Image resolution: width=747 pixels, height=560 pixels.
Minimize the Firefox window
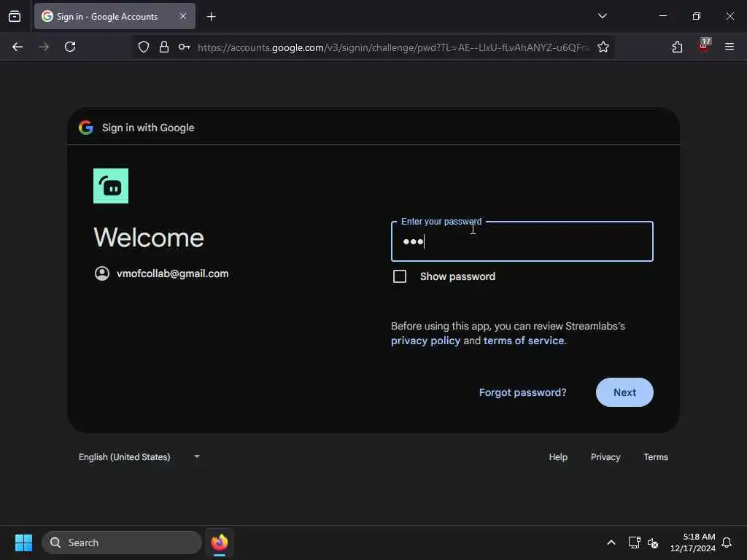pos(662,16)
